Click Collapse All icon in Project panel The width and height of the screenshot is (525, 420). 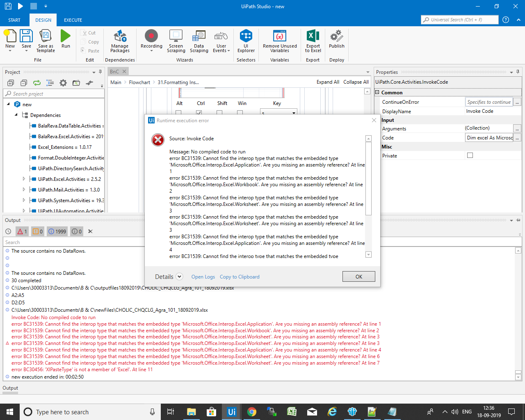(24, 83)
